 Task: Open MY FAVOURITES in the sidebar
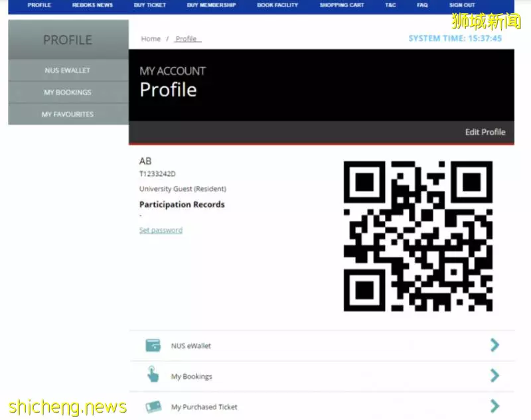click(68, 114)
